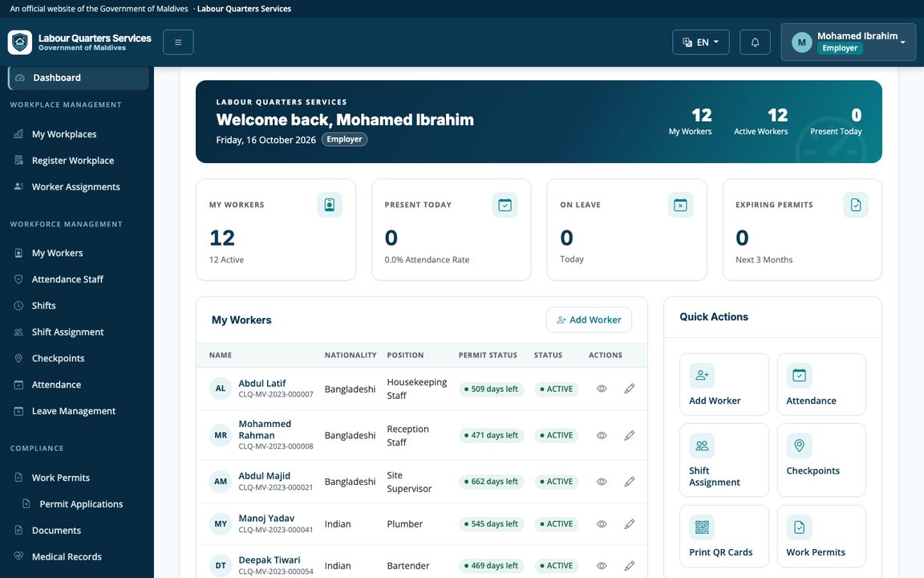This screenshot has height=578, width=924.
Task: Toggle the sidebar hamburger menu button
Action: (178, 43)
